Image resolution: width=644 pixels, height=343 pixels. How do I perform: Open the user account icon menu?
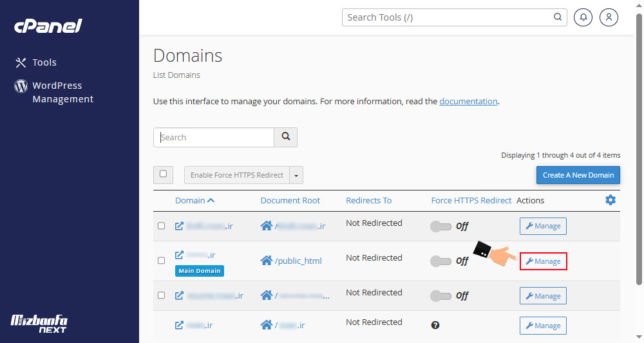(x=609, y=17)
